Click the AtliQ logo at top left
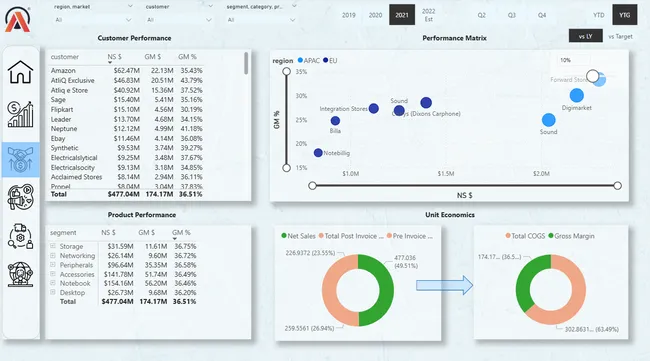 coord(17,19)
